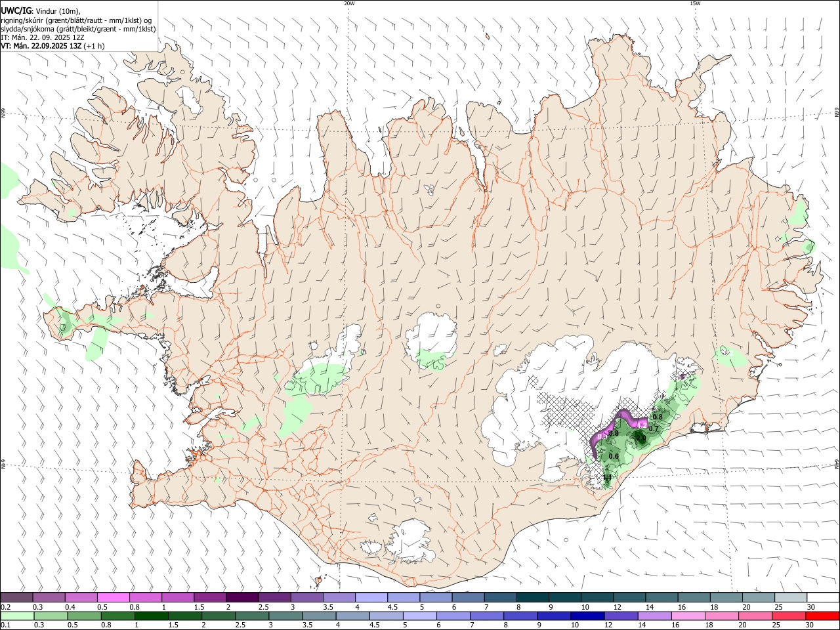Click the UWC/IG title text
This screenshot has height=630, width=840.
point(16,10)
